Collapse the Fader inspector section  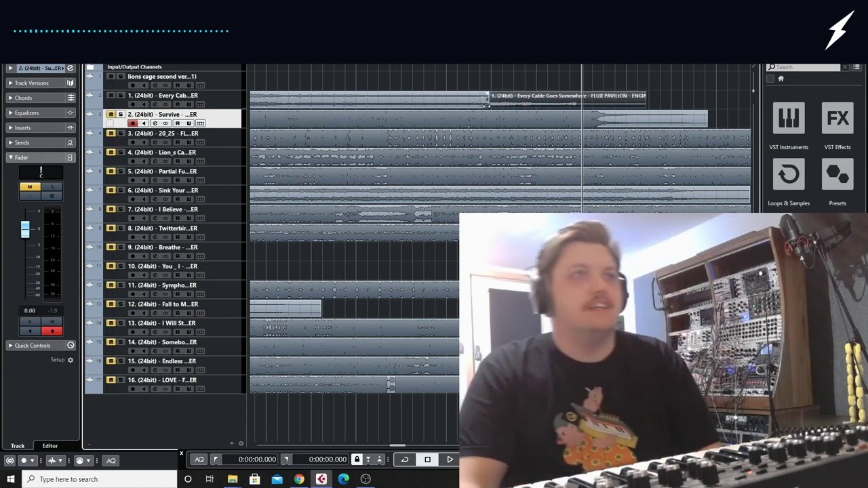click(10, 157)
